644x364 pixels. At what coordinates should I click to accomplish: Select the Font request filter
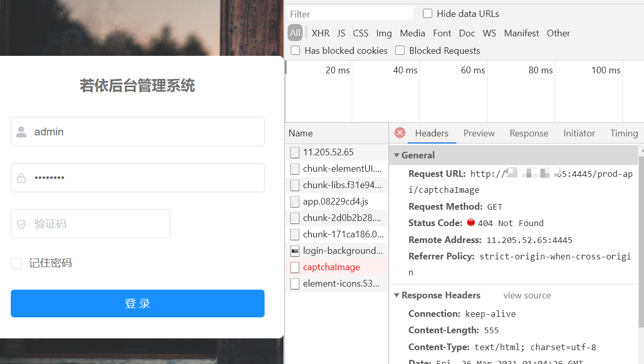(441, 33)
